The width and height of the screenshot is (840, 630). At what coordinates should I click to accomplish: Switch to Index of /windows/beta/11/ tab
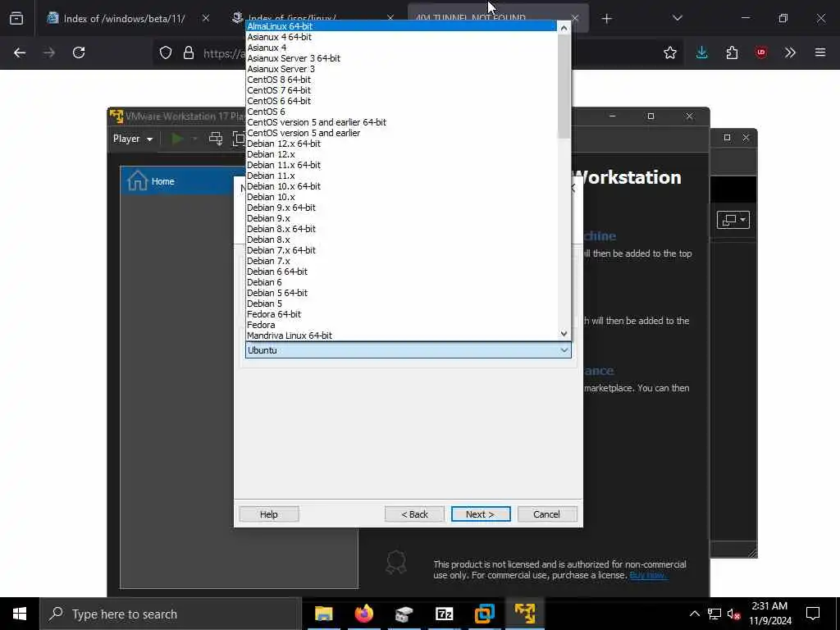click(x=125, y=19)
